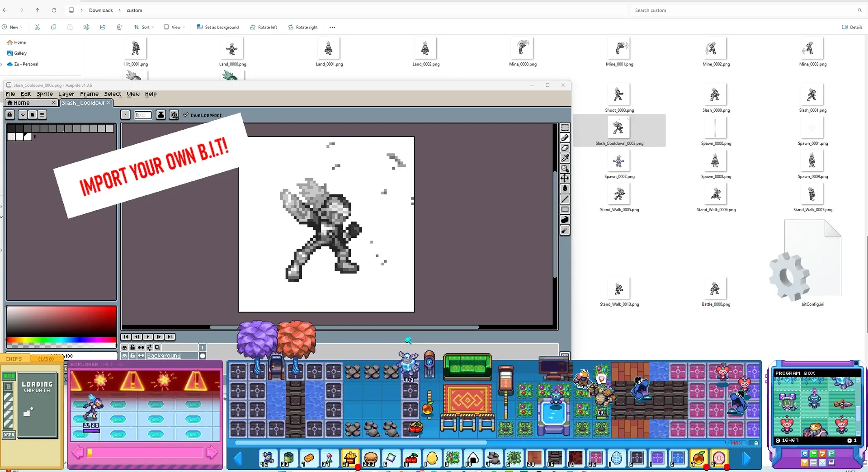
Task: Activate the Zoom tool
Action: [565, 168]
